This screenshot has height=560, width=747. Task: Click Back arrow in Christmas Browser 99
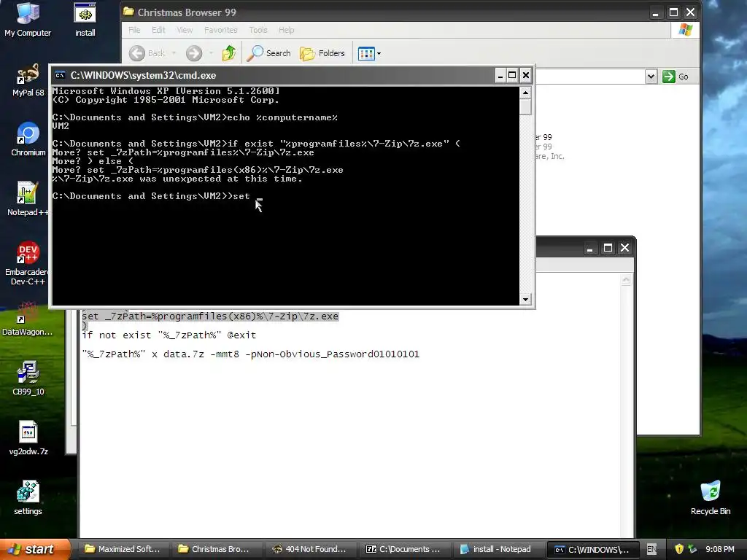147,53
